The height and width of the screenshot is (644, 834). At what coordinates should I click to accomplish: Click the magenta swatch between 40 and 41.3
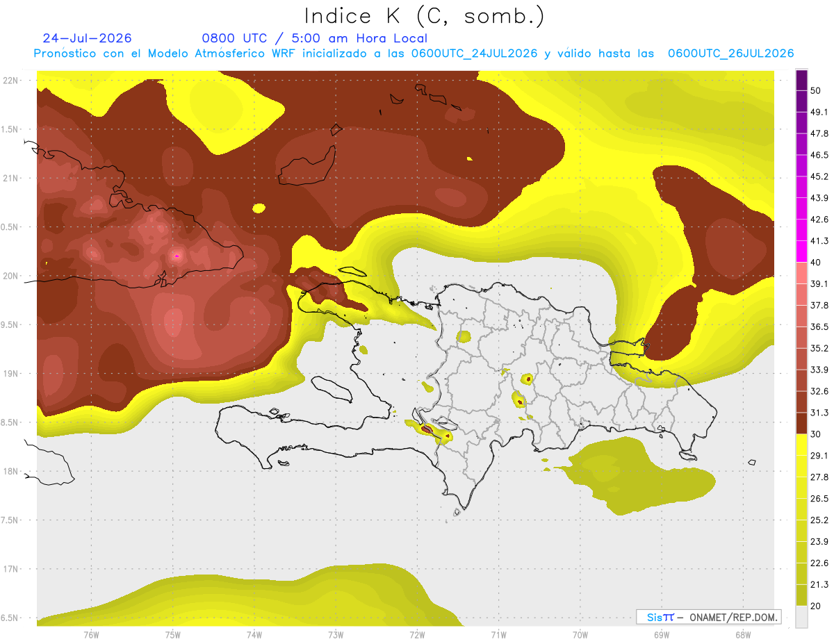(801, 251)
